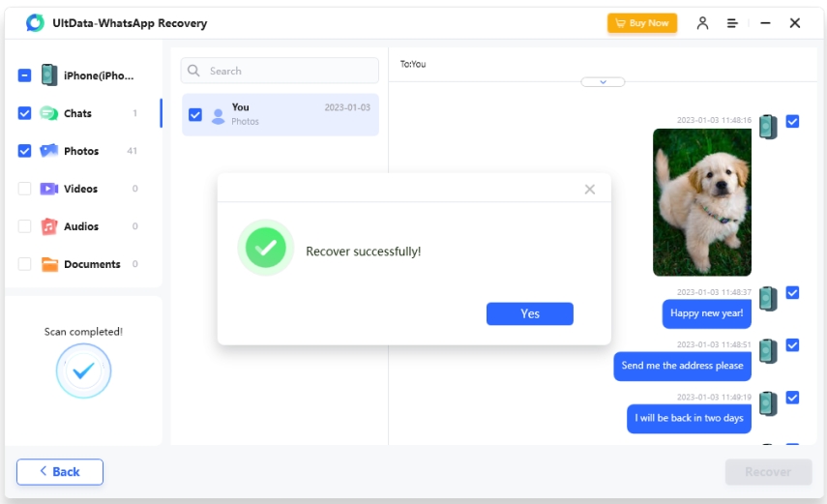Select the Documents category label

click(92, 264)
